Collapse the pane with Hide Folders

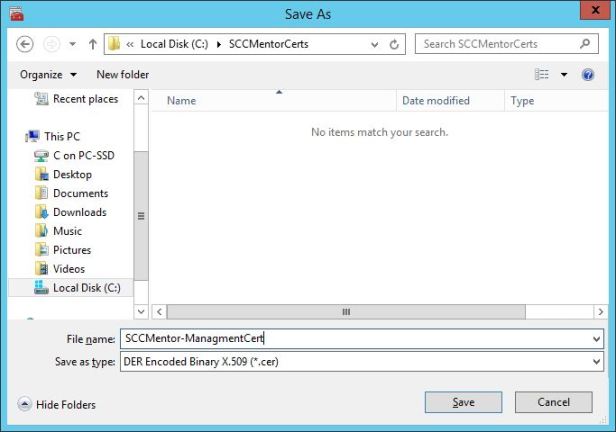pyautogui.click(x=57, y=404)
